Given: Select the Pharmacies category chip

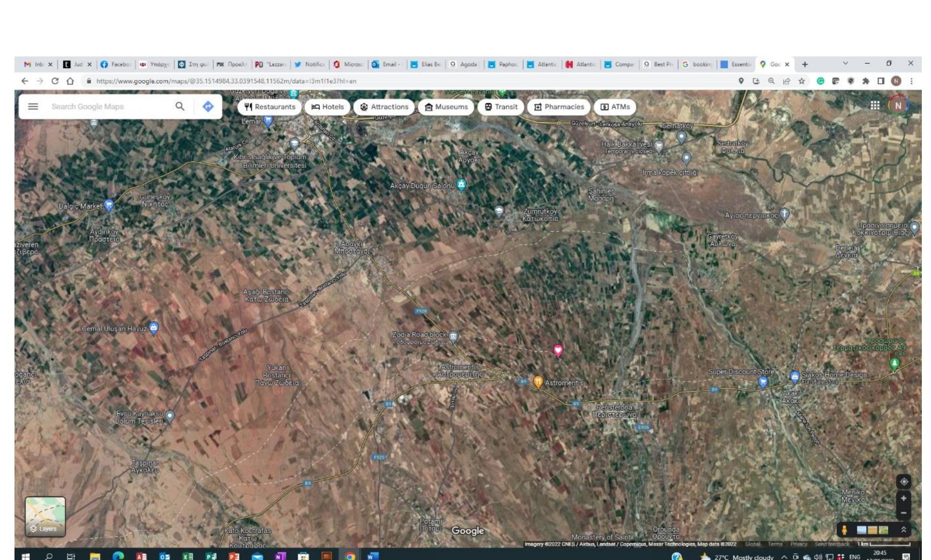Looking at the screenshot, I should click(559, 107).
